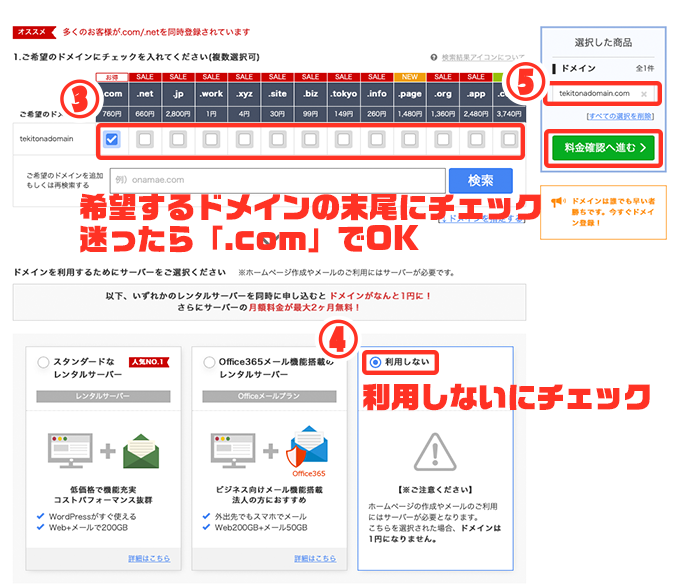
Task: Click the green envelope rental server icon
Action: [x=141, y=451]
